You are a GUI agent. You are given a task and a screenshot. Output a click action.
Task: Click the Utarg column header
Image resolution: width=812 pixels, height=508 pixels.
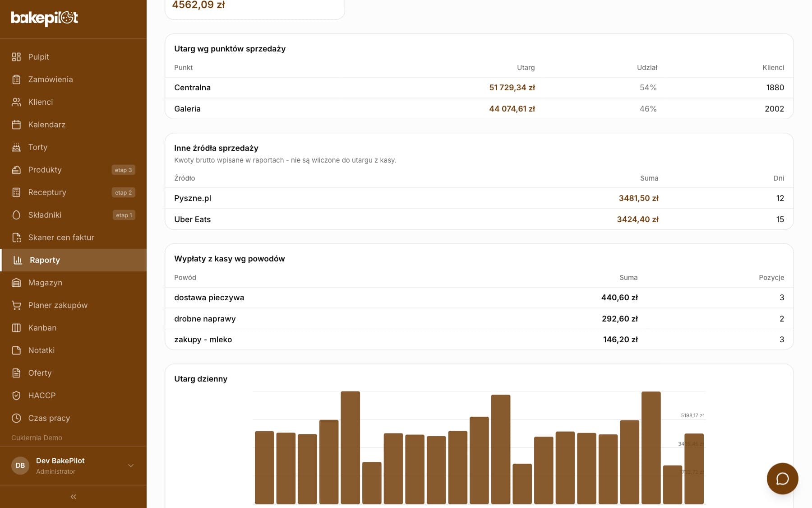[526, 67]
